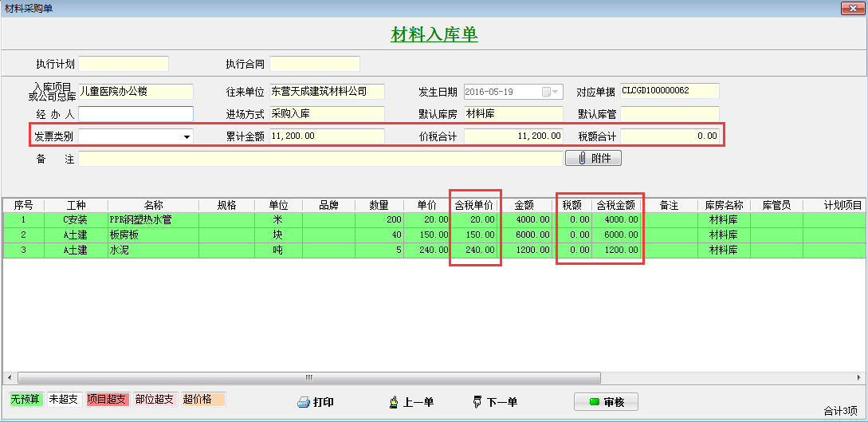Select the 项目超支 red legend swatch
This screenshot has height=422, width=868.
tap(107, 399)
